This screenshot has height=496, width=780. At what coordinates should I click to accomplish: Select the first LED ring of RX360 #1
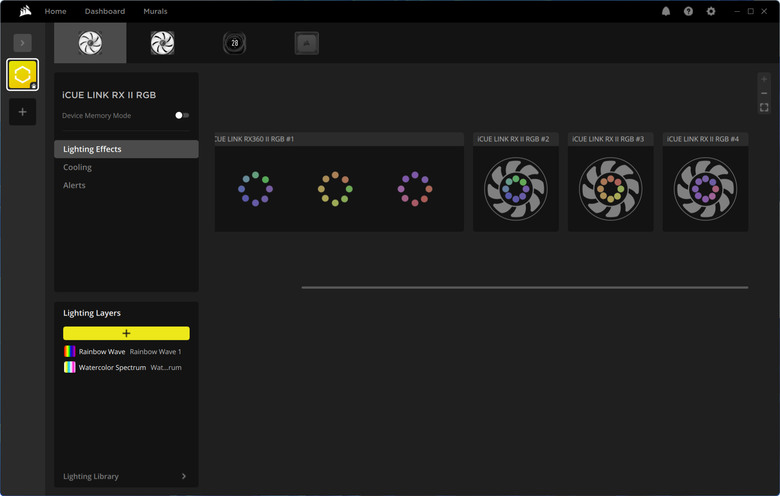click(255, 189)
